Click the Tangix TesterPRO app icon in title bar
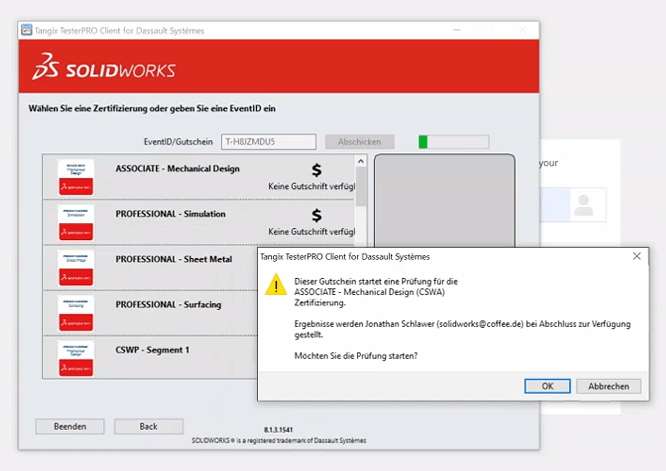The height and width of the screenshot is (471, 666). tap(27, 30)
